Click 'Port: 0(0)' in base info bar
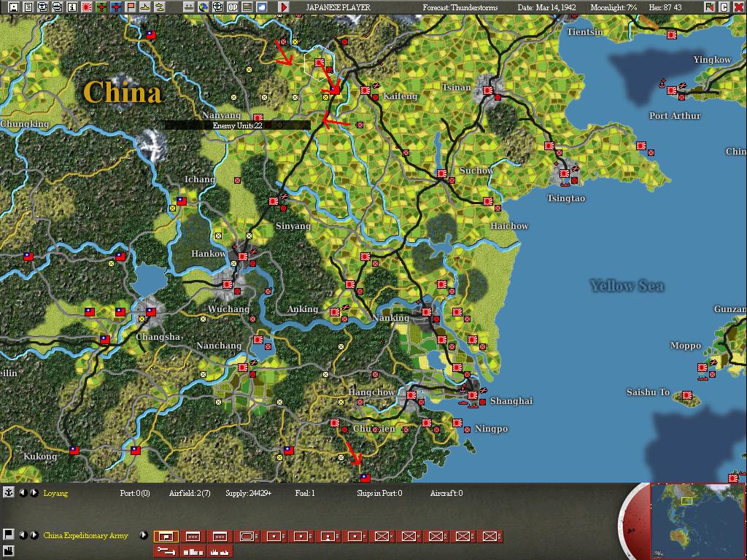Viewport: 747px width, 560px height. 135,494
